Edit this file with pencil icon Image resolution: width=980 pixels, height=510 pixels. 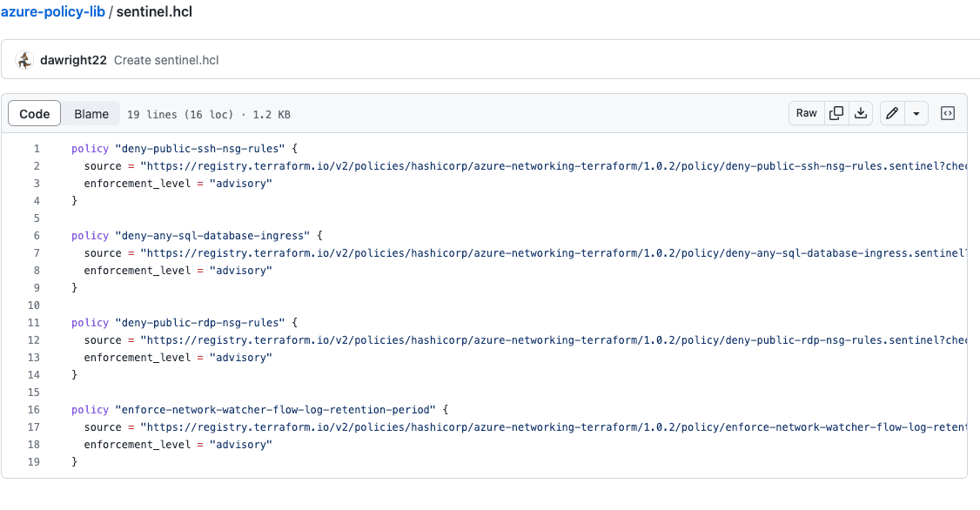(891, 113)
